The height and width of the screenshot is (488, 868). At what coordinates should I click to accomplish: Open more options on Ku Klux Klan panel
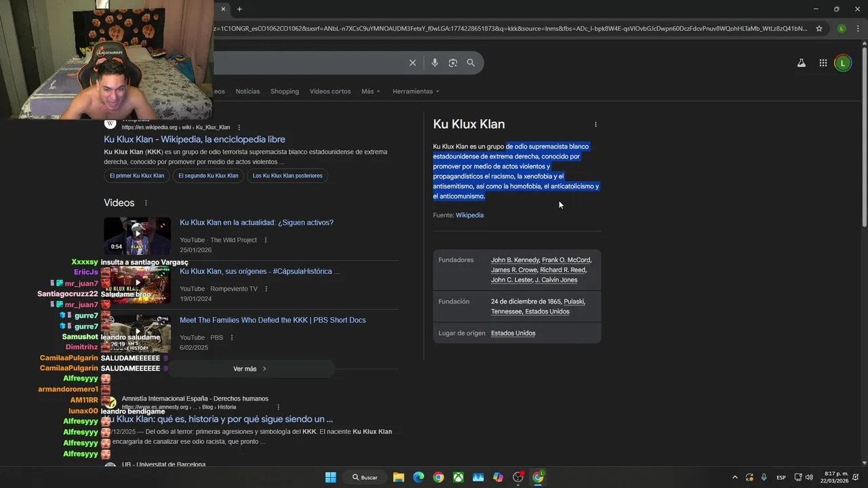(595, 124)
